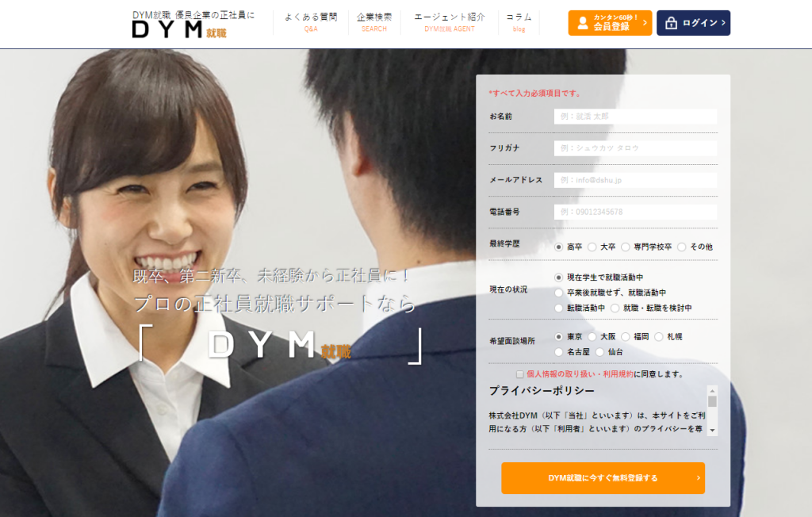This screenshot has width=812, height=517.
Task: Click privacy policy scrollbar up arrow
Action: coord(713,391)
